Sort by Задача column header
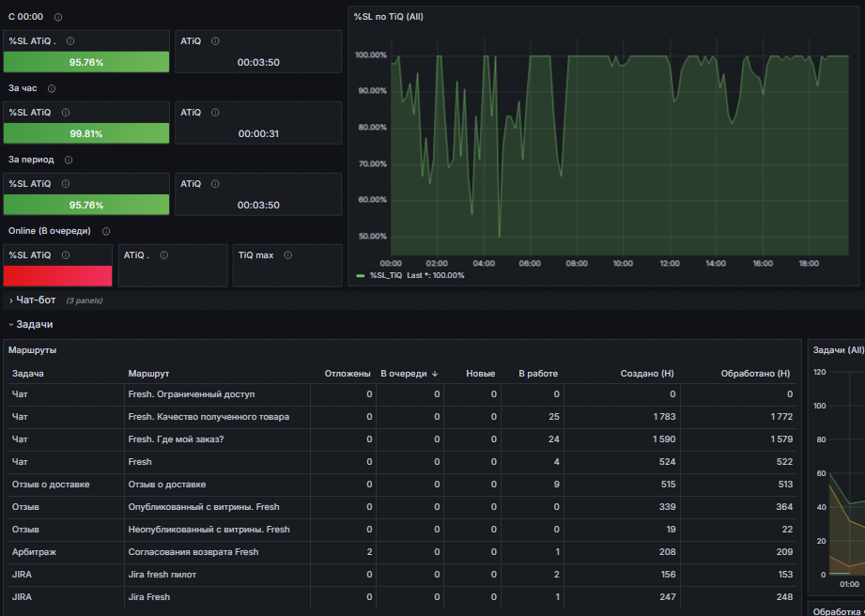 click(27, 374)
